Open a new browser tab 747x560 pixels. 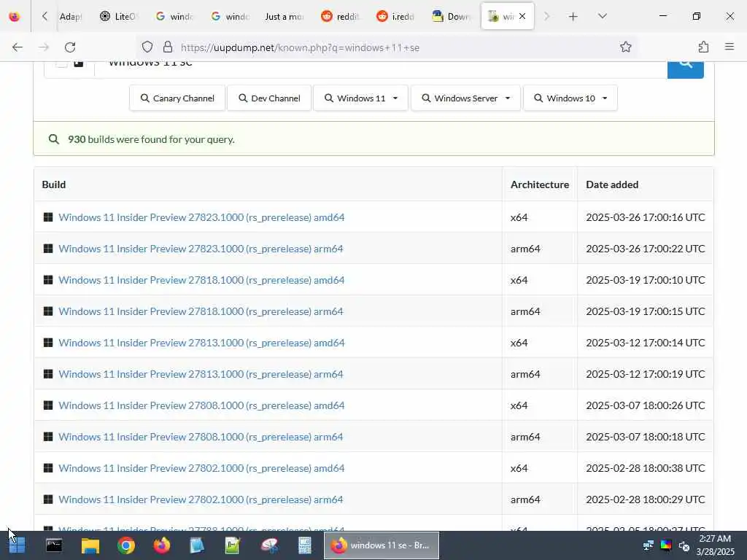coord(573,17)
